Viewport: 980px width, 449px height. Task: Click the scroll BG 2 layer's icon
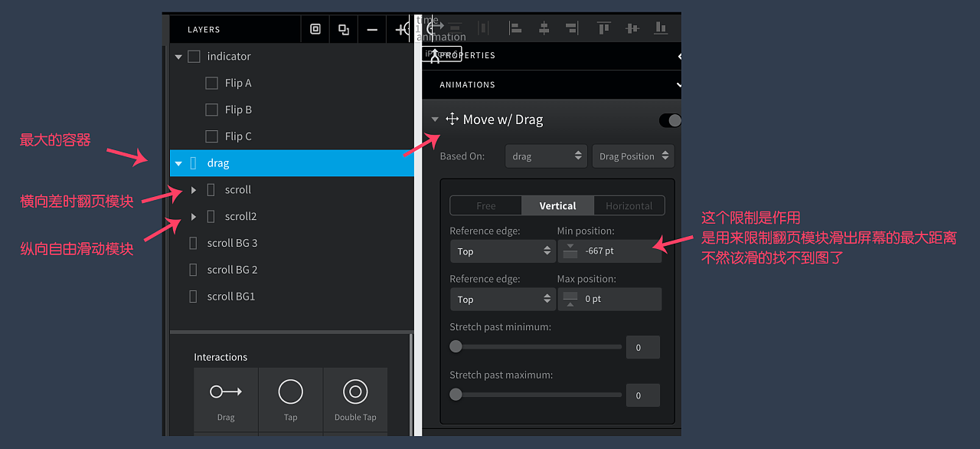click(x=193, y=270)
